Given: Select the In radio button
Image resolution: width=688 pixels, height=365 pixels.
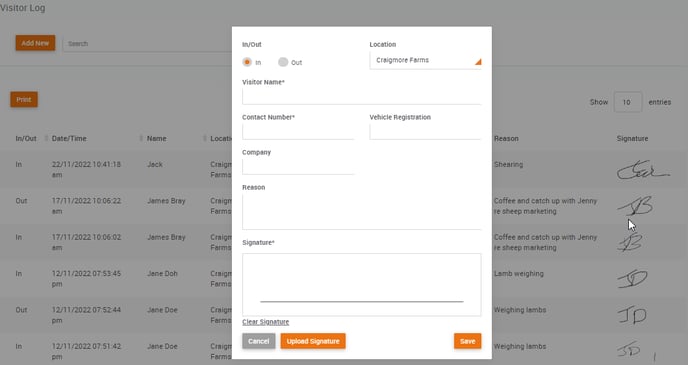Looking at the screenshot, I should click(247, 62).
